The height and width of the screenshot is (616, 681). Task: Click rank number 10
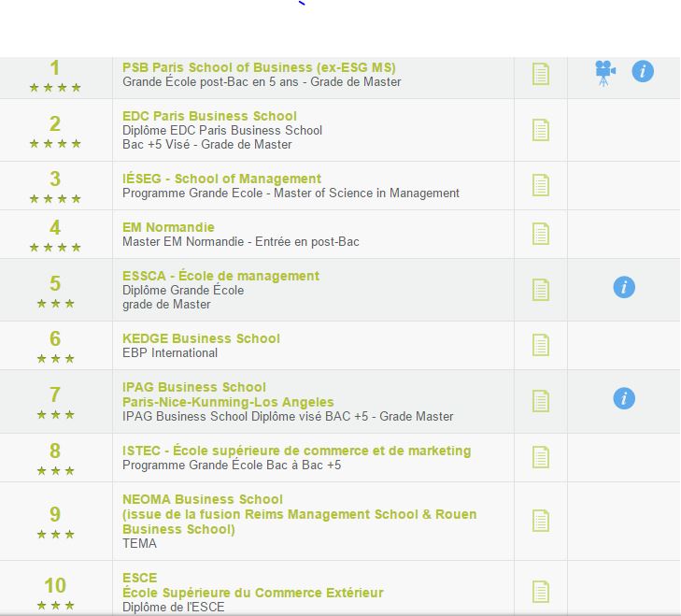[x=55, y=585]
